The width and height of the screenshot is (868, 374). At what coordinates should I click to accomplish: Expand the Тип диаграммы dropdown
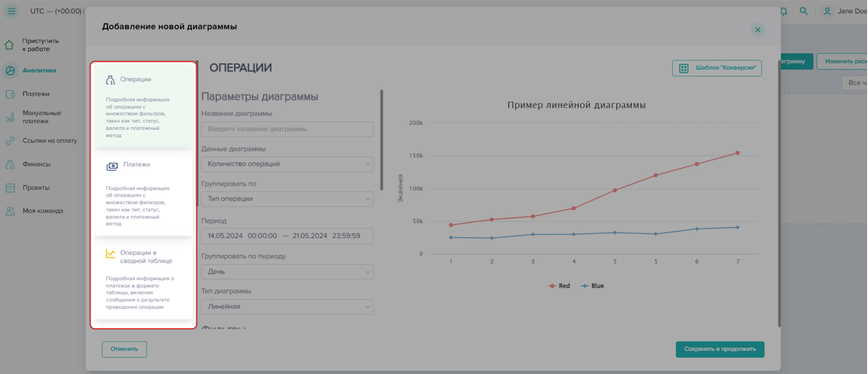click(x=287, y=307)
